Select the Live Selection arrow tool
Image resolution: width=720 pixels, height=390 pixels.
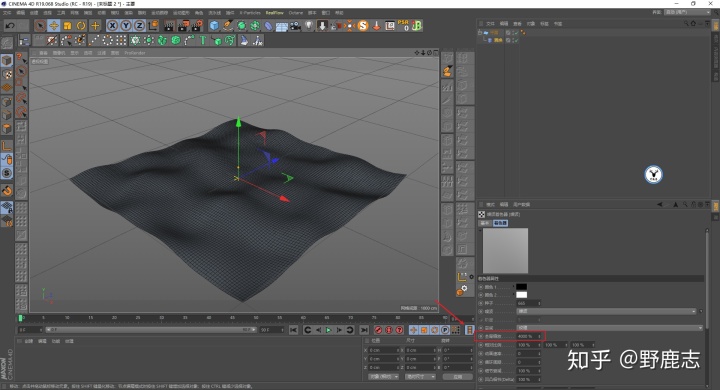pyautogui.click(x=40, y=26)
